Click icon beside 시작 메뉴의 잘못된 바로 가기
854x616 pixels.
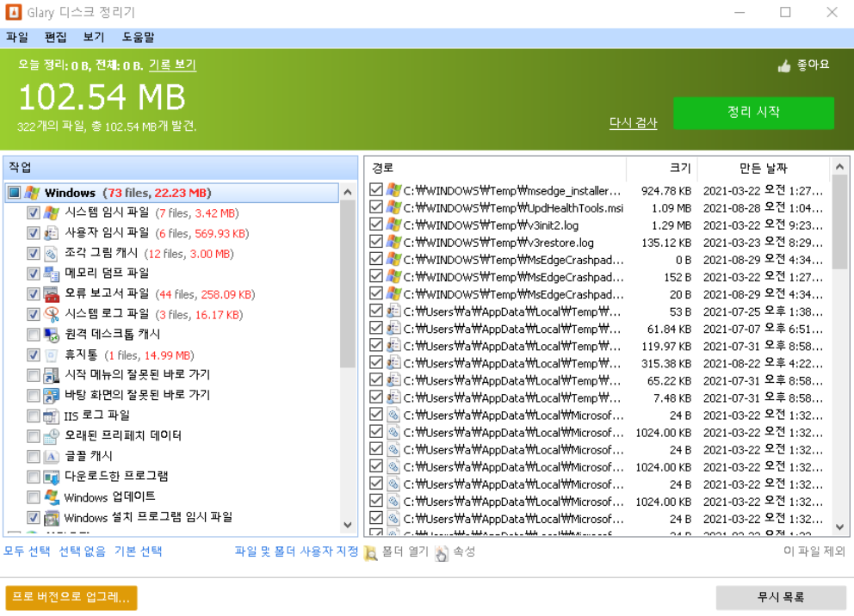point(52,375)
